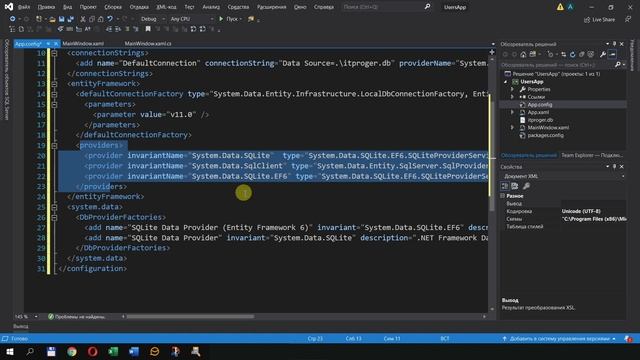Click add to source control in status bar
Screen dimensions: 640x360
tap(560, 339)
